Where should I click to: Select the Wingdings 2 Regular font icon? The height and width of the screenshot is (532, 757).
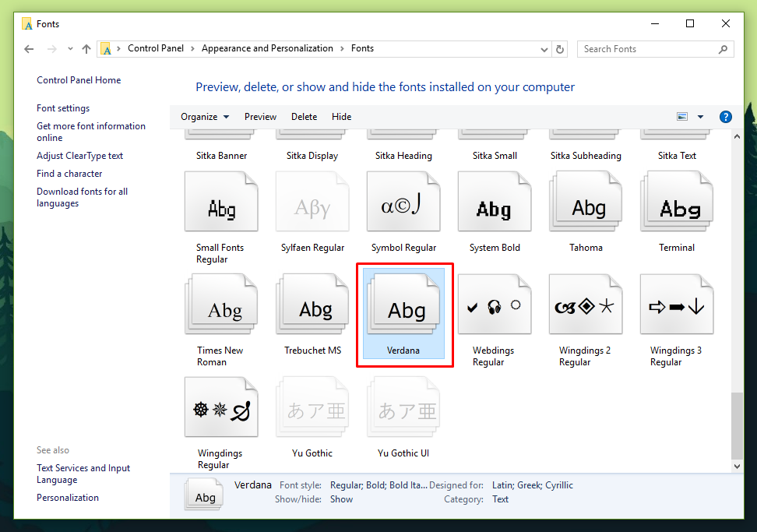586,304
